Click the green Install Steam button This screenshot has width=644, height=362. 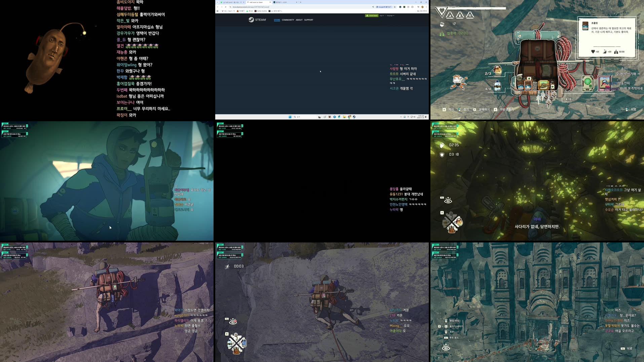[x=372, y=16]
